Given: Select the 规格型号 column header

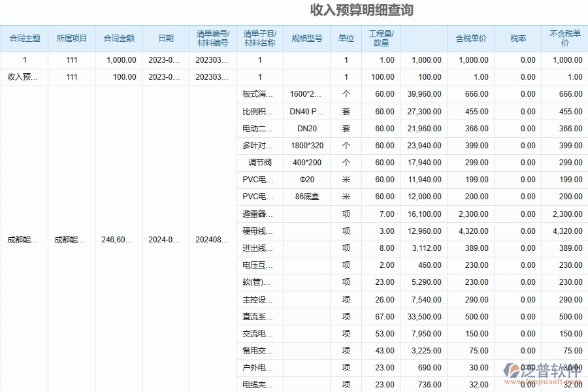Looking at the screenshot, I should coord(306,38).
